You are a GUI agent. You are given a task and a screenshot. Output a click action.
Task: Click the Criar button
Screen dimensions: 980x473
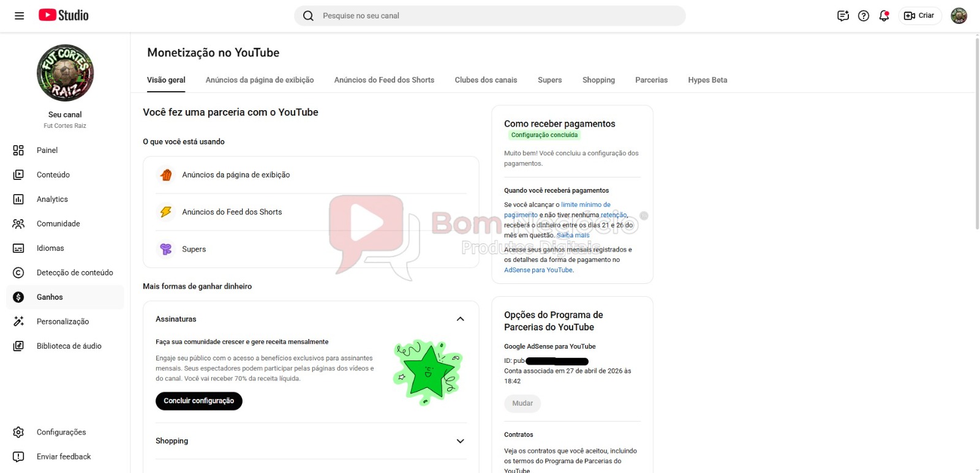click(920, 16)
